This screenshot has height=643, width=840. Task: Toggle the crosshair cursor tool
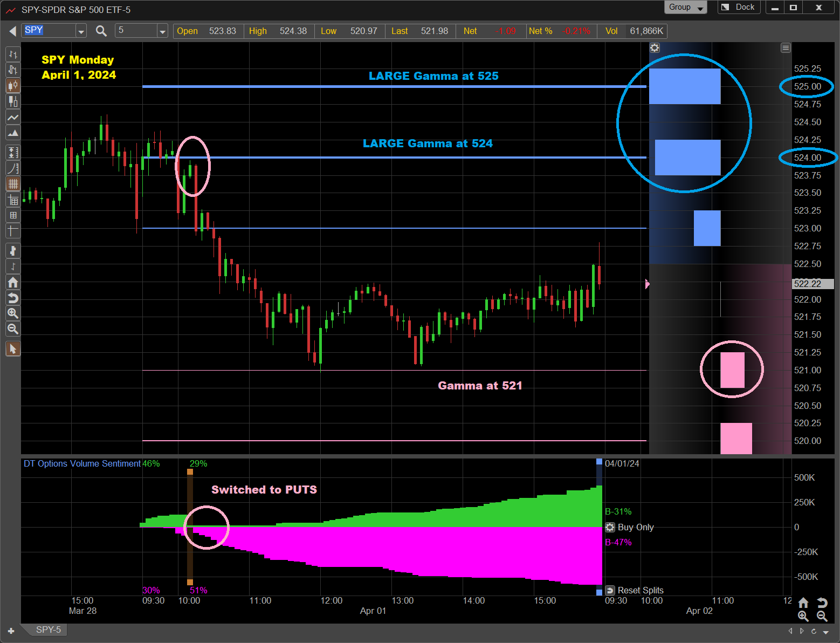coord(13,231)
